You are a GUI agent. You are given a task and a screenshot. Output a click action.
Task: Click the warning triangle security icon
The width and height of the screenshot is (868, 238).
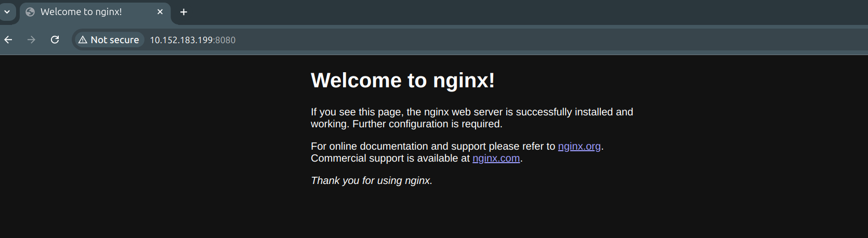click(x=83, y=40)
